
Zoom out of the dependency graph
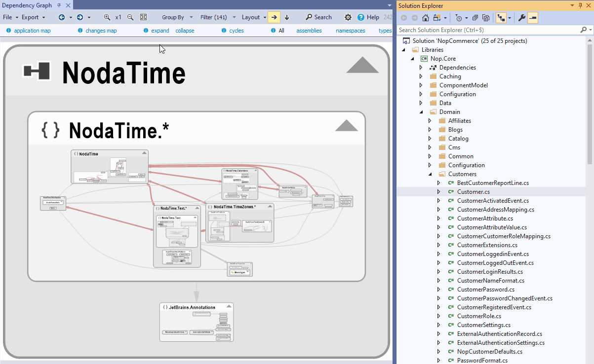(130, 17)
